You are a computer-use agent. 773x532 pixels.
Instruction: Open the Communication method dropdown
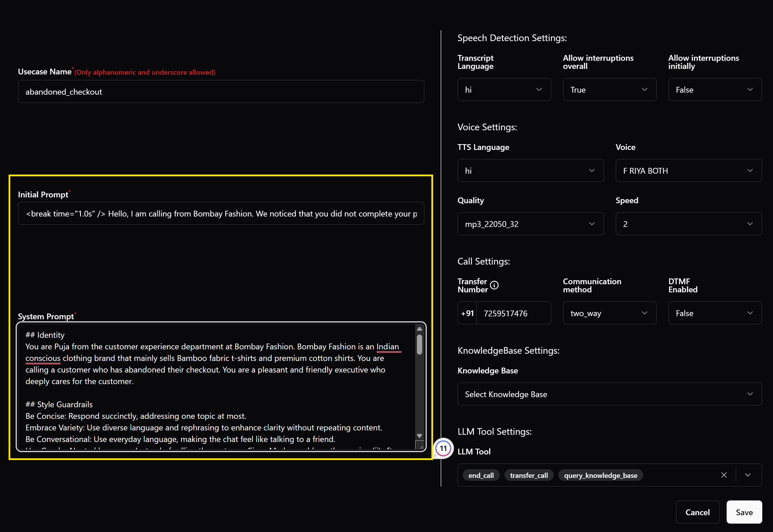point(609,313)
